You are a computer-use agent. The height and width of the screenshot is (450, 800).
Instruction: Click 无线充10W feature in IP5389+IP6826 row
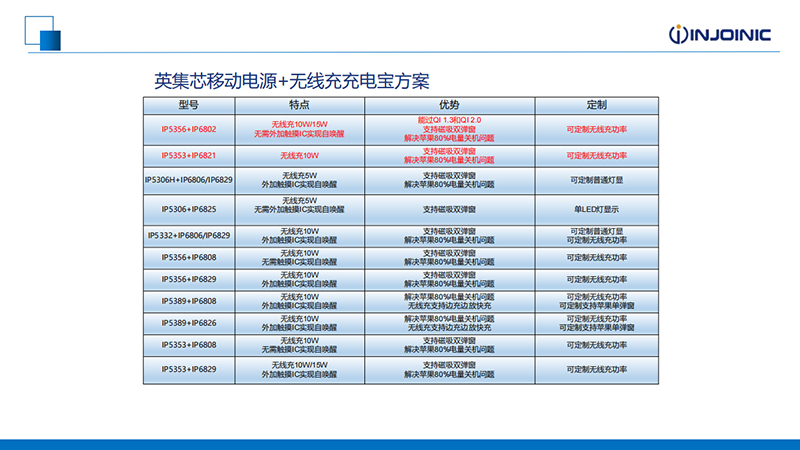(299, 319)
